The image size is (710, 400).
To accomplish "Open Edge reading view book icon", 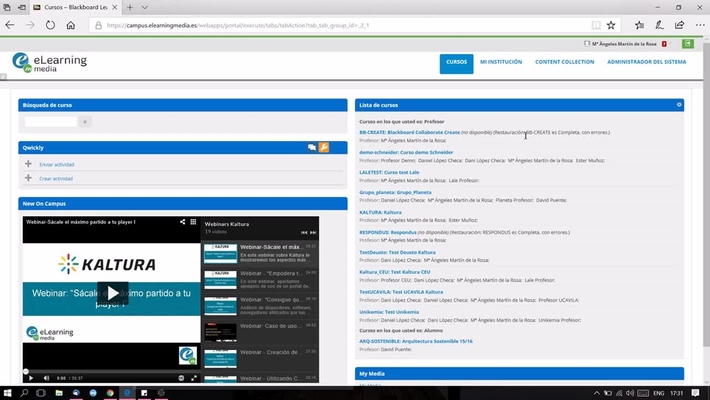I will point(596,25).
